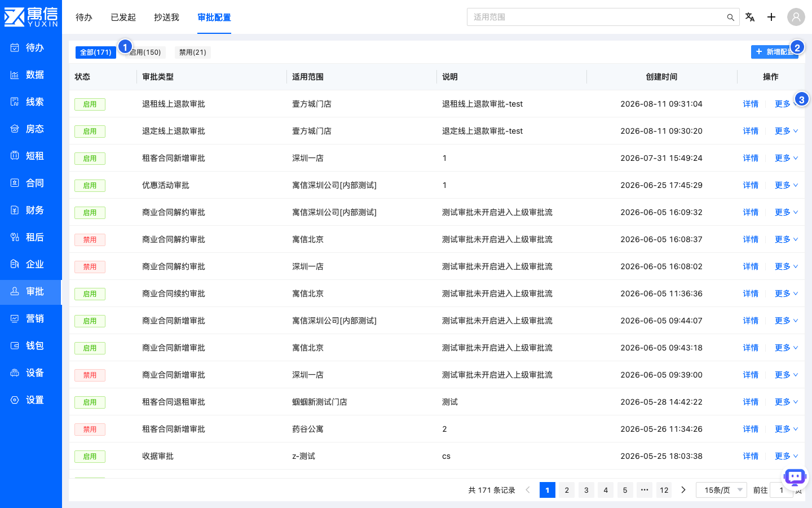Image resolution: width=812 pixels, height=508 pixels.
Task: Open the 线索 sidebar section
Action: pyautogui.click(x=31, y=102)
